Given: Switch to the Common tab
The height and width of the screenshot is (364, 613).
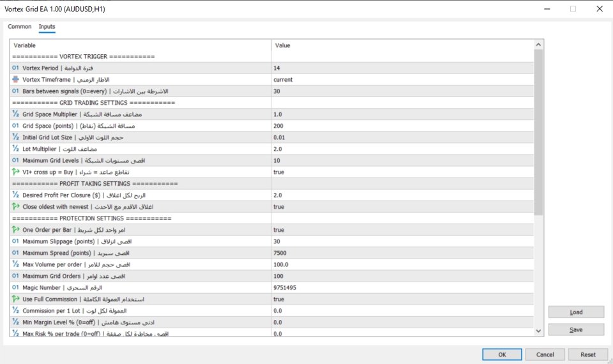Looking at the screenshot, I should (20, 27).
